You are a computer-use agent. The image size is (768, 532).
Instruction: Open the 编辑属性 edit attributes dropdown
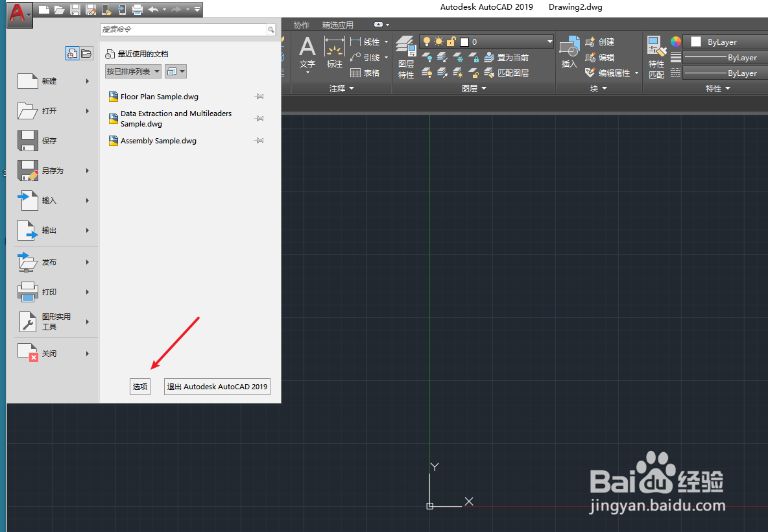(x=636, y=73)
